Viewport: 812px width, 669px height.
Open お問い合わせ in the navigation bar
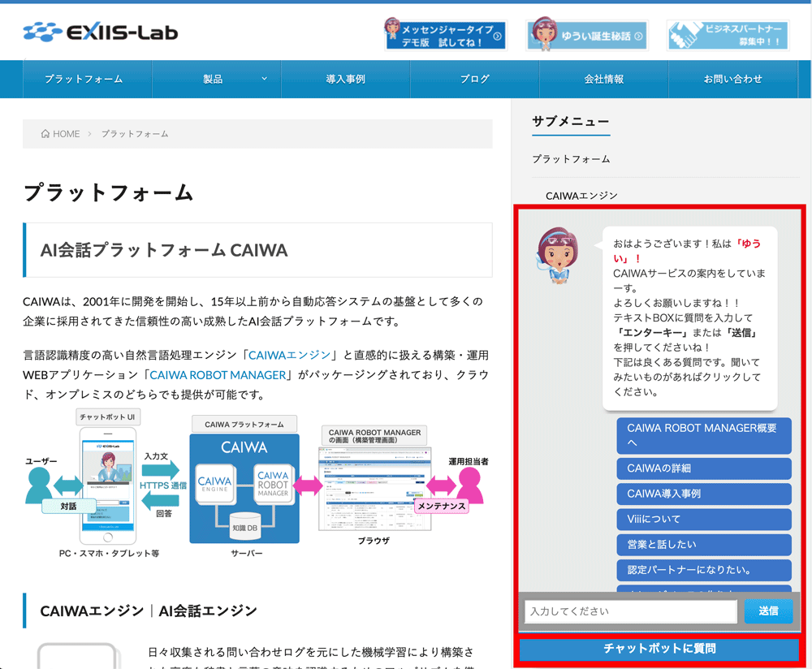(732, 80)
